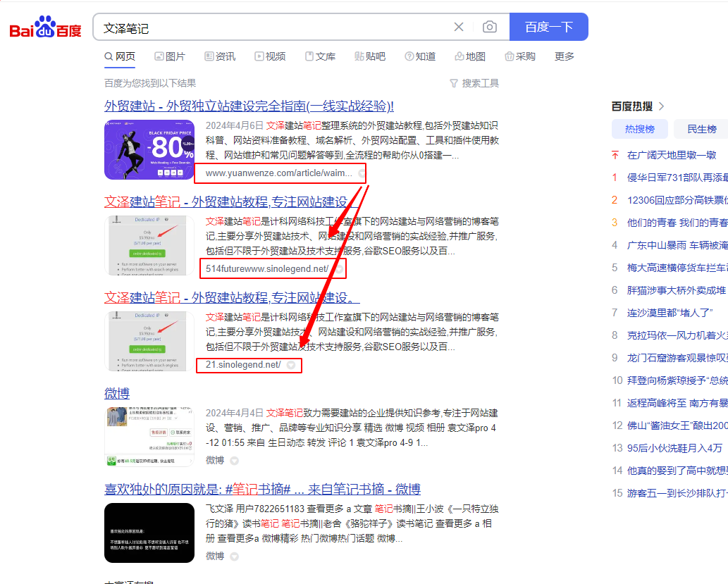Open the 更多 tab menu
This screenshot has width=728, height=584.
tap(564, 56)
